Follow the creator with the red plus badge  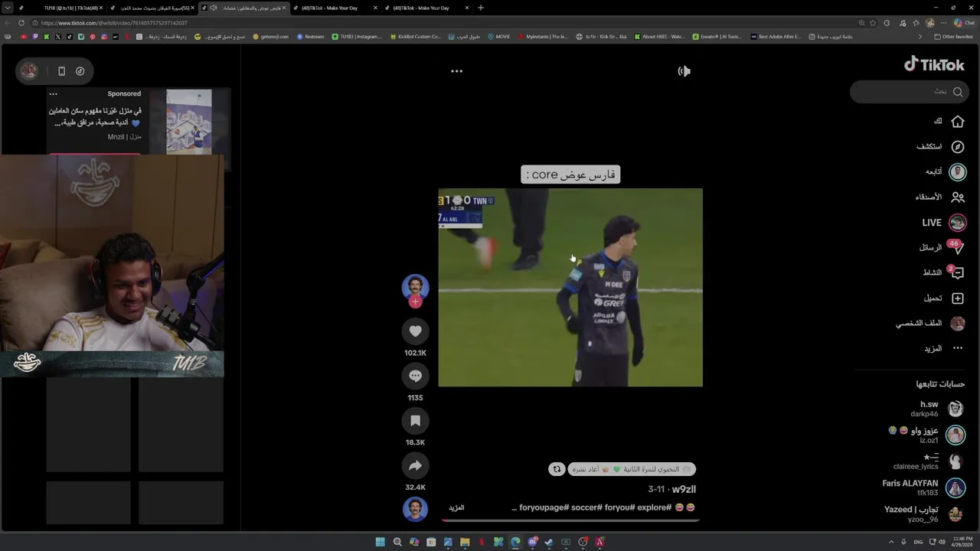[x=415, y=302]
